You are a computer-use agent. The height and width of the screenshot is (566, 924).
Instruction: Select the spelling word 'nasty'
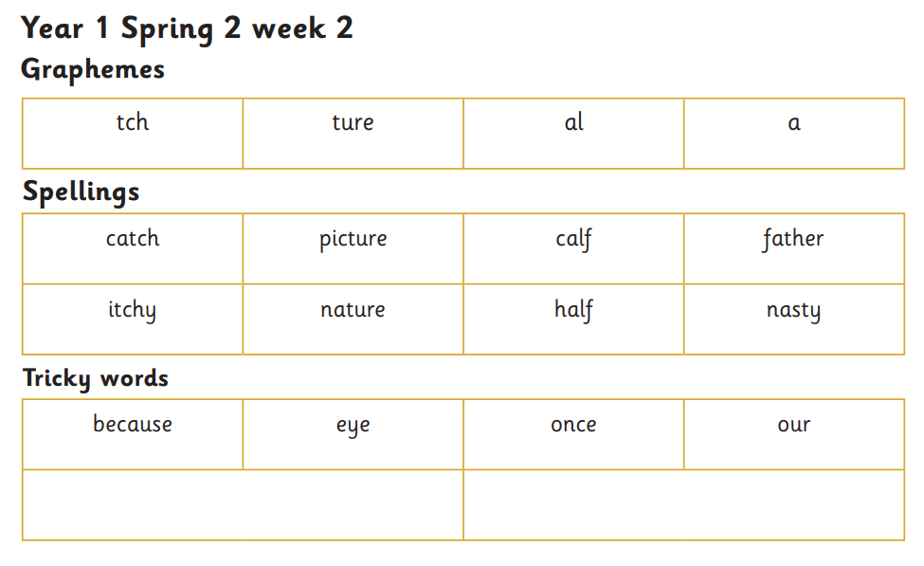pyautogui.click(x=794, y=310)
